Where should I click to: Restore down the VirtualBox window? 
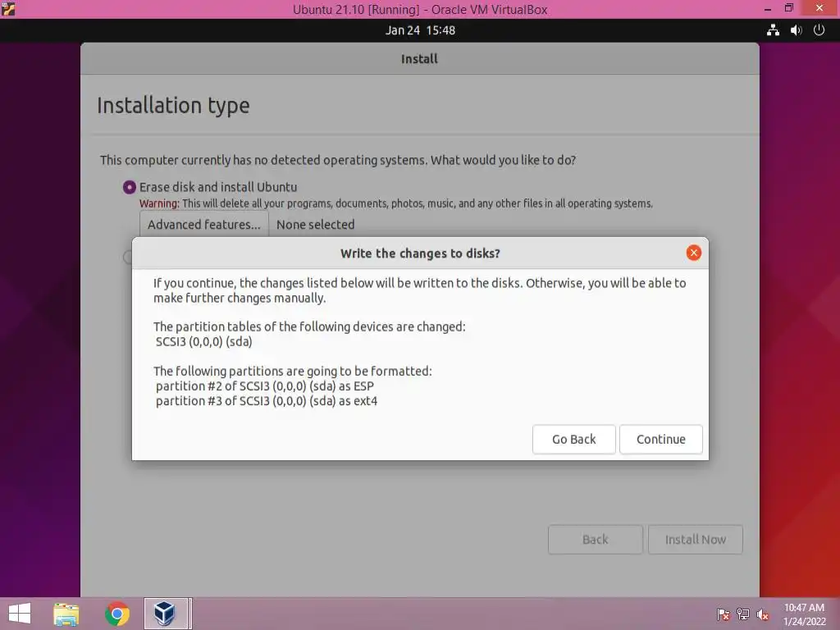click(788, 8)
